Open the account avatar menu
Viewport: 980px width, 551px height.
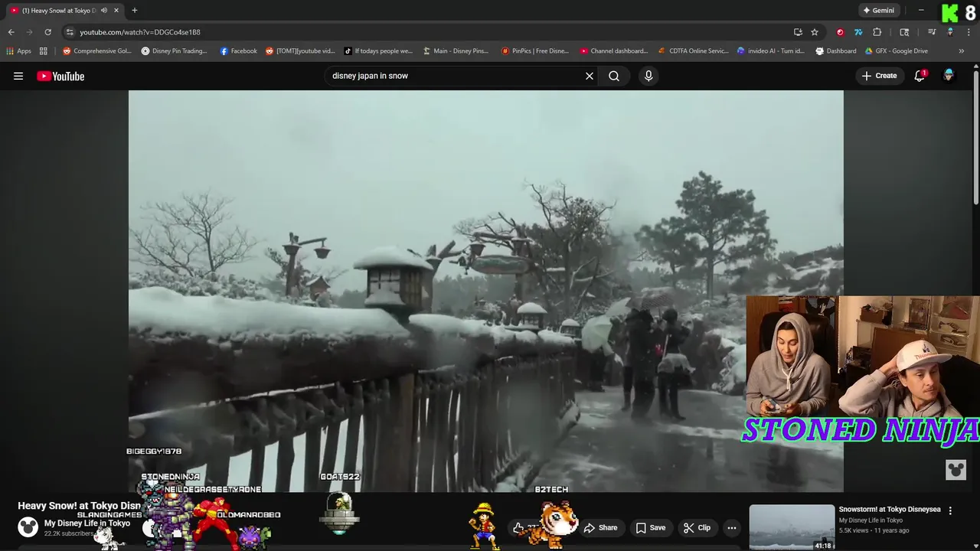click(x=949, y=75)
